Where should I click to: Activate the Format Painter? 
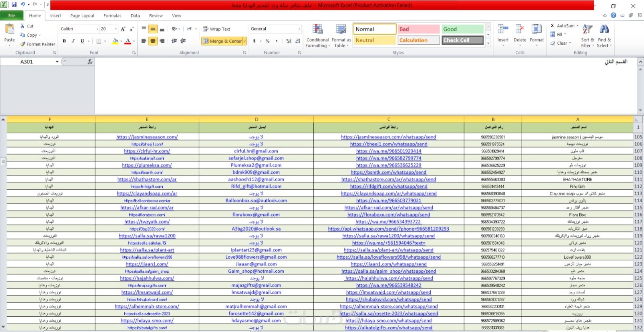37,44
